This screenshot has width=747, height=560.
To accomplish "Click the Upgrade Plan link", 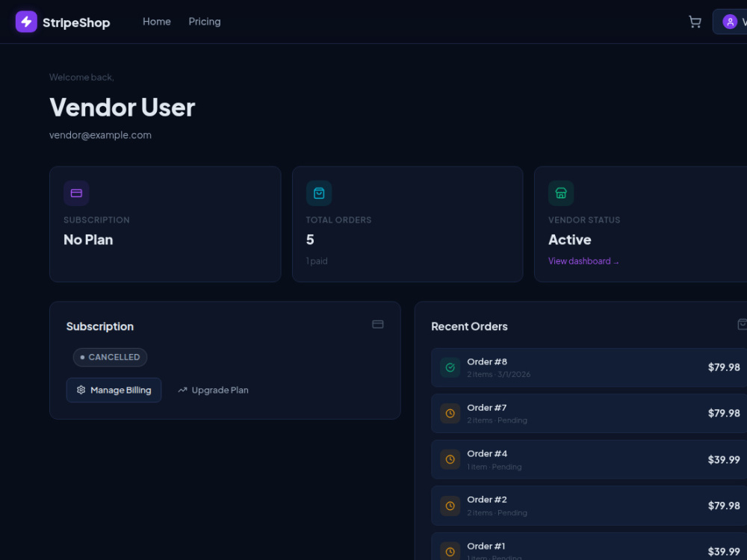I will [214, 390].
